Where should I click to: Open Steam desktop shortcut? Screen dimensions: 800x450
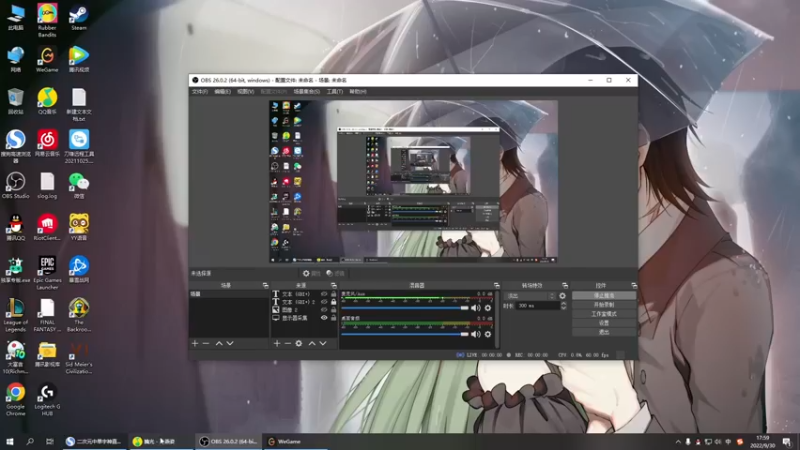coord(79,18)
